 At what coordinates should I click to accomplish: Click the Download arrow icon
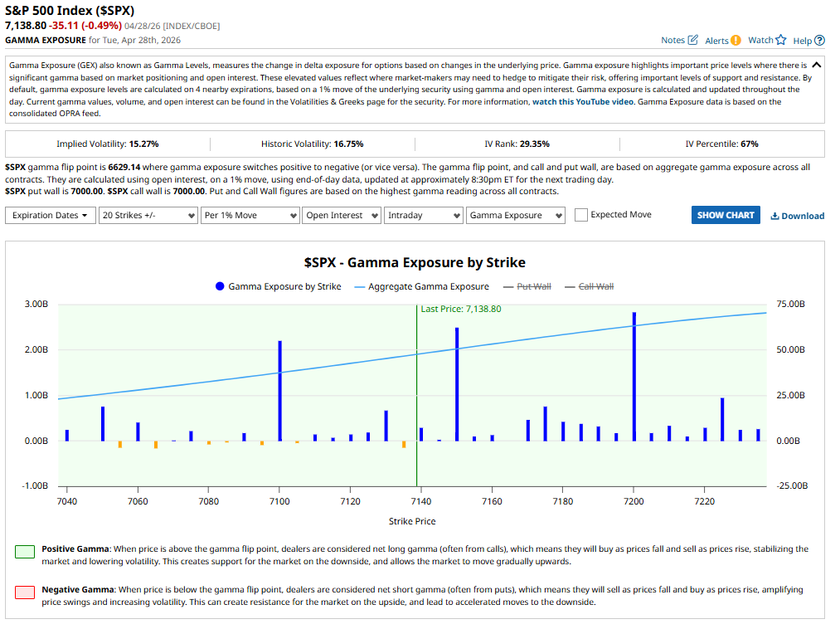click(x=774, y=216)
